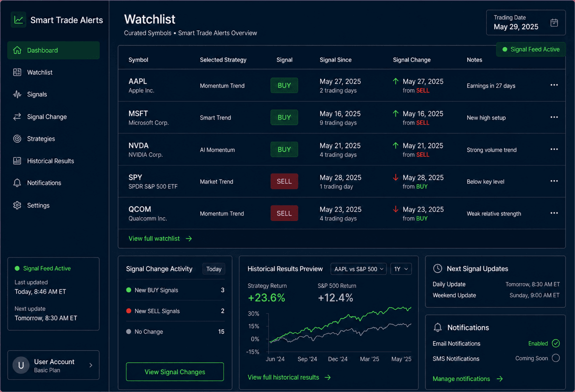The height and width of the screenshot is (392, 575).
Task: Open the Signal Change menu item
Action: [x=53, y=117]
